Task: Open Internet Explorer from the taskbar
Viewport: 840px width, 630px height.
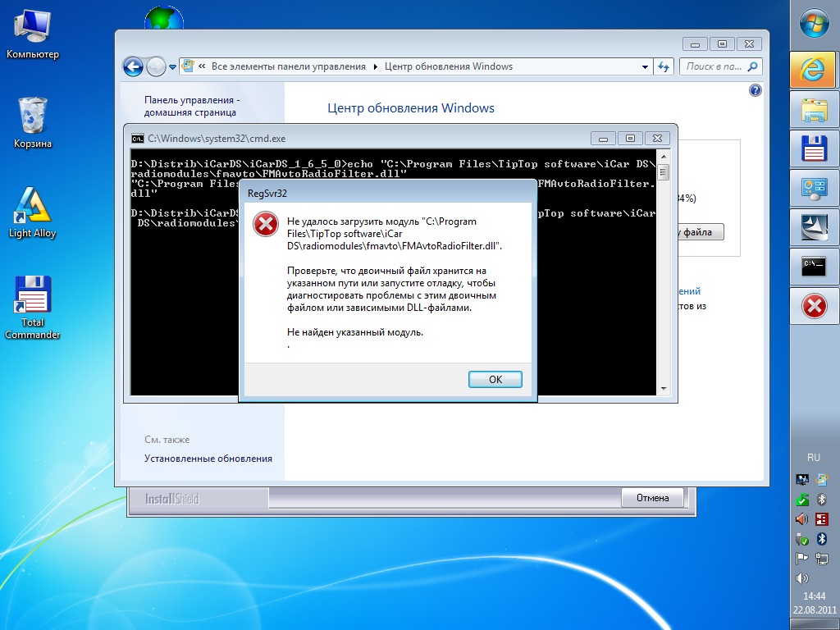Action: coord(813,70)
